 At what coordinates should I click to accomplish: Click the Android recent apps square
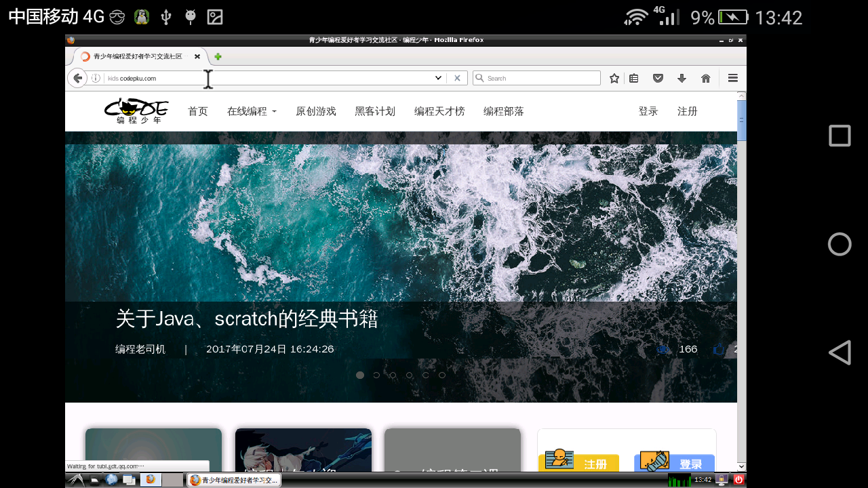(x=840, y=136)
